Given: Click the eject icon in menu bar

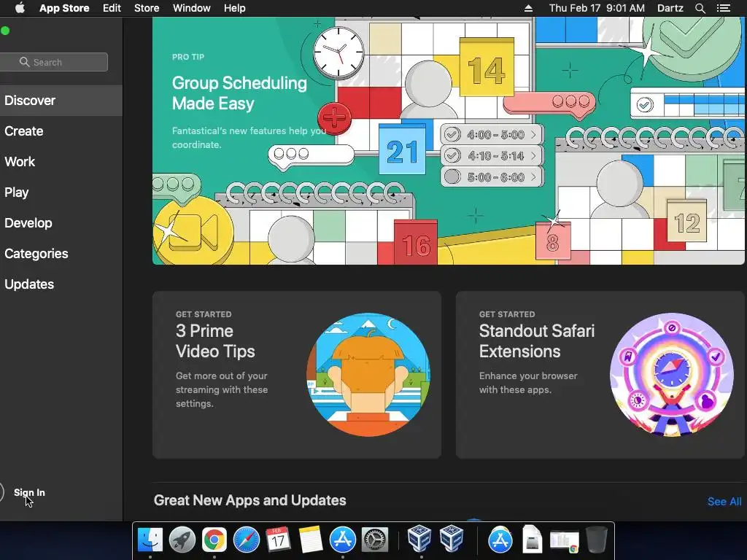Looking at the screenshot, I should click(528, 8).
